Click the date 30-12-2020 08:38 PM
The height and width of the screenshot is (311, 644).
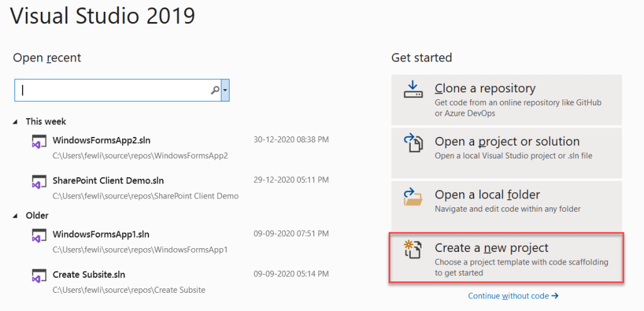tap(291, 140)
